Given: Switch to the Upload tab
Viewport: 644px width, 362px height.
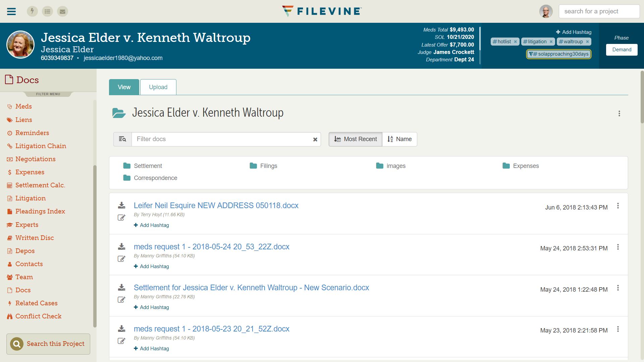Looking at the screenshot, I should [158, 87].
